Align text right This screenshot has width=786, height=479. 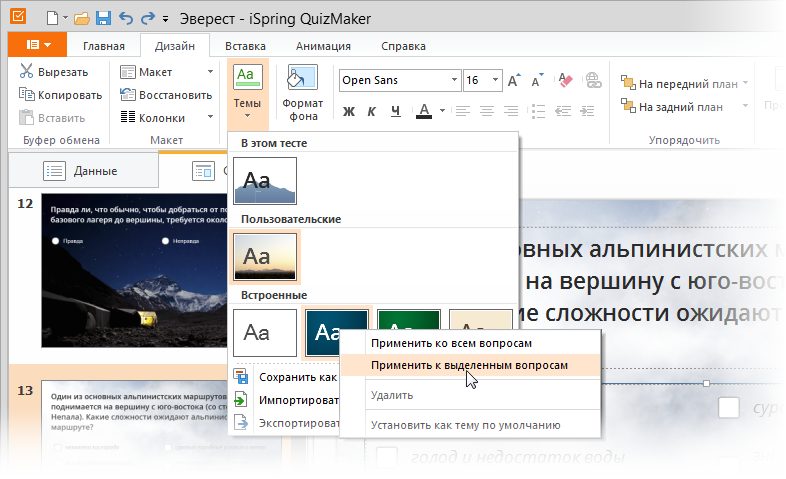click(511, 111)
